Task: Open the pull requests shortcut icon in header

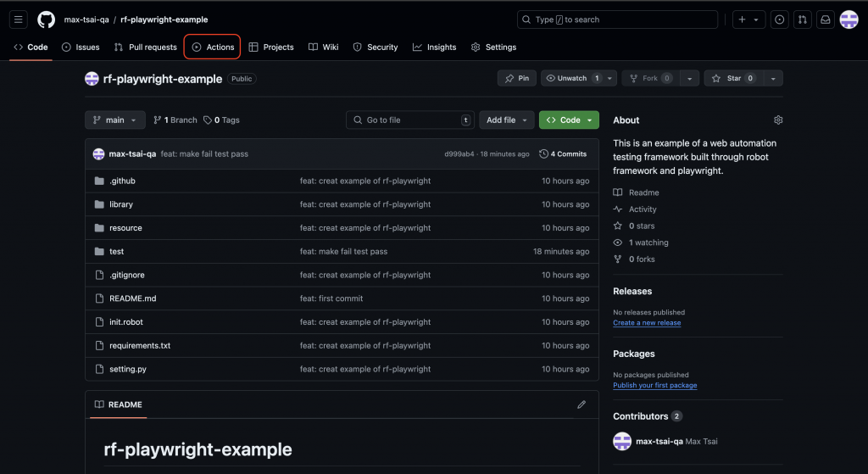Action: click(x=802, y=20)
